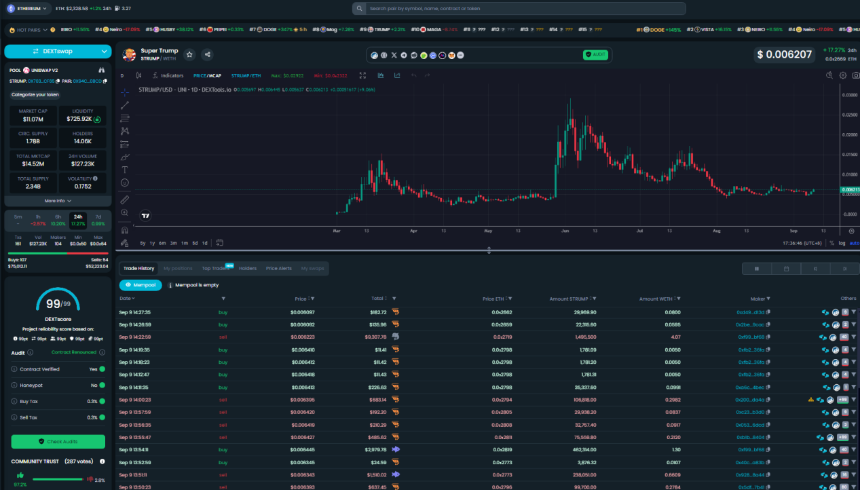The width and height of the screenshot is (860, 490).
Task: Select the trend line drawing tool
Action: tap(125, 105)
